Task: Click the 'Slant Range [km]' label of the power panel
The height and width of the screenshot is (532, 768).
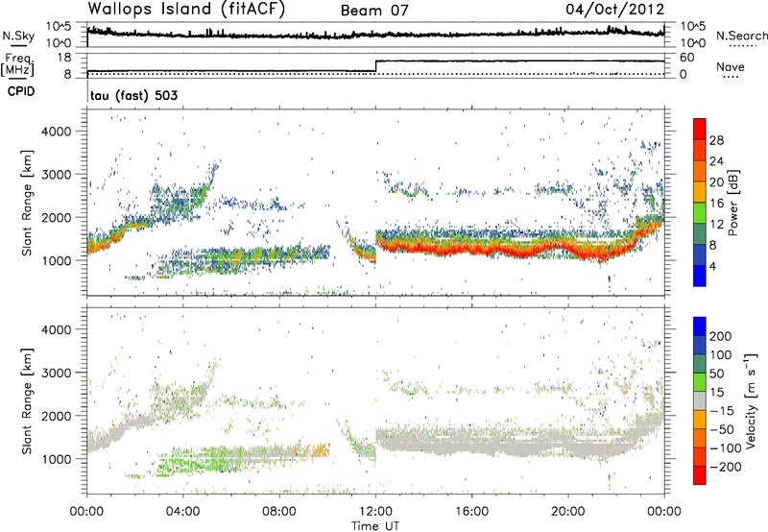Action: tap(27, 203)
